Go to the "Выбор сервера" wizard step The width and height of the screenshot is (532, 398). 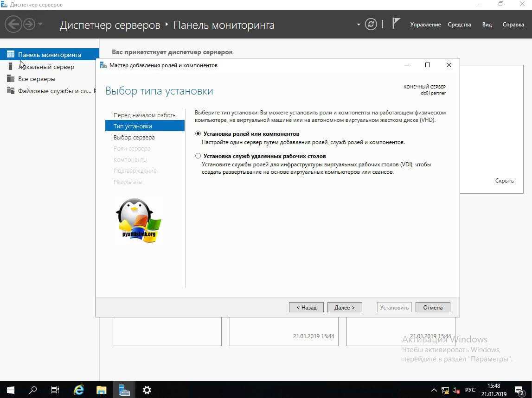134,137
